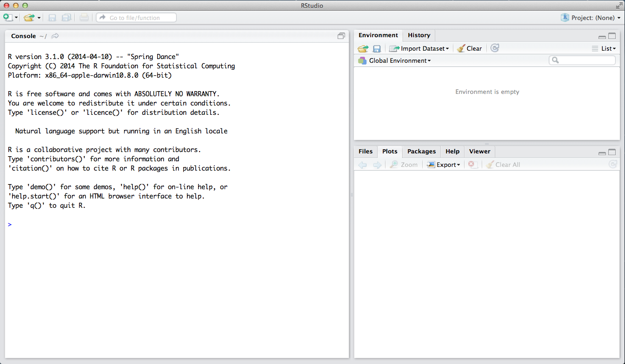625x364 pixels.
Task: Click the Save current document icon
Action: pyautogui.click(x=53, y=18)
